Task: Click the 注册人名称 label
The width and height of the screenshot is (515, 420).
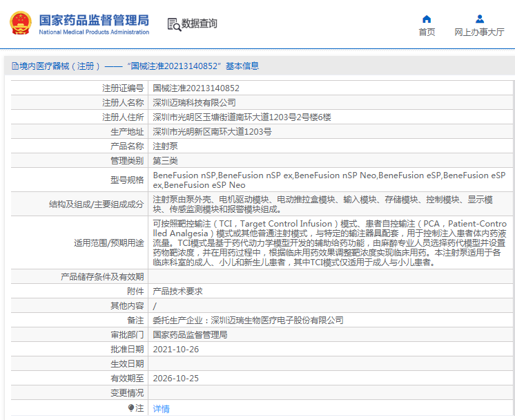Action: pos(123,102)
